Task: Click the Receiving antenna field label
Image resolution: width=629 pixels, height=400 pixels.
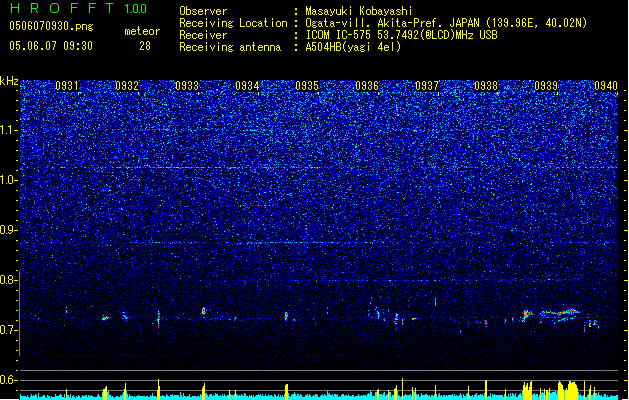Action: coord(230,47)
